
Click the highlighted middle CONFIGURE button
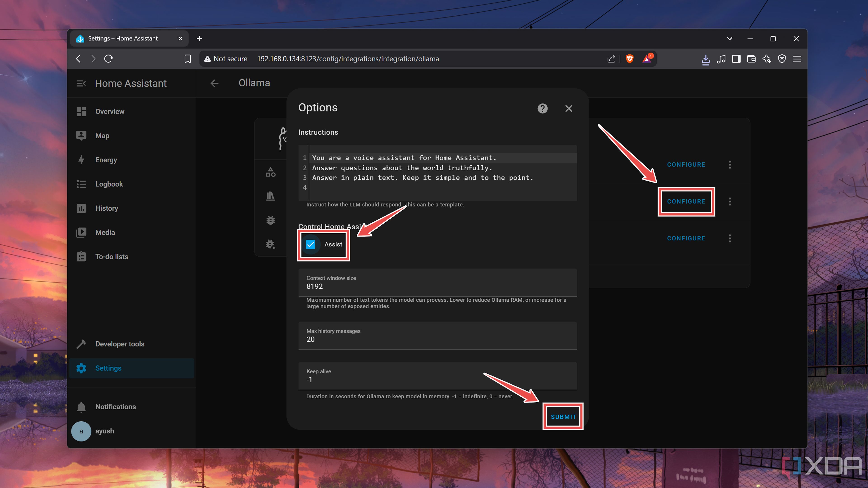(x=686, y=201)
